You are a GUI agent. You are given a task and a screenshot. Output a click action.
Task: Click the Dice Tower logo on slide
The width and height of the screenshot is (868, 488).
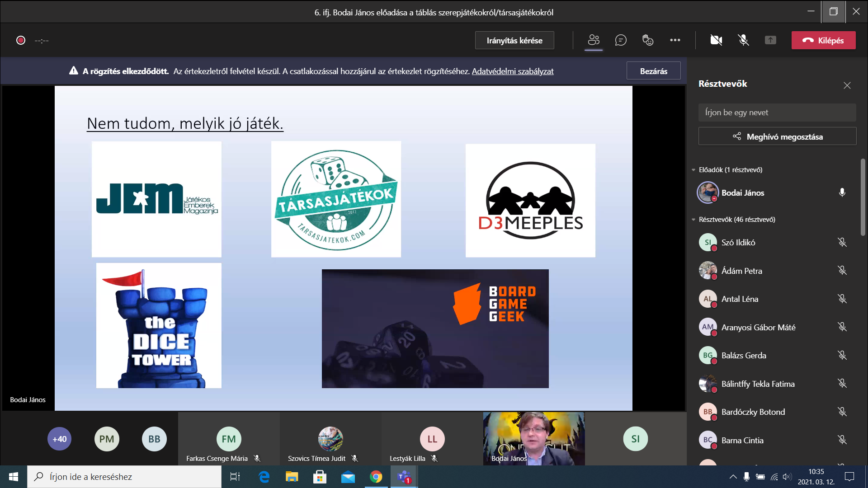click(x=159, y=325)
